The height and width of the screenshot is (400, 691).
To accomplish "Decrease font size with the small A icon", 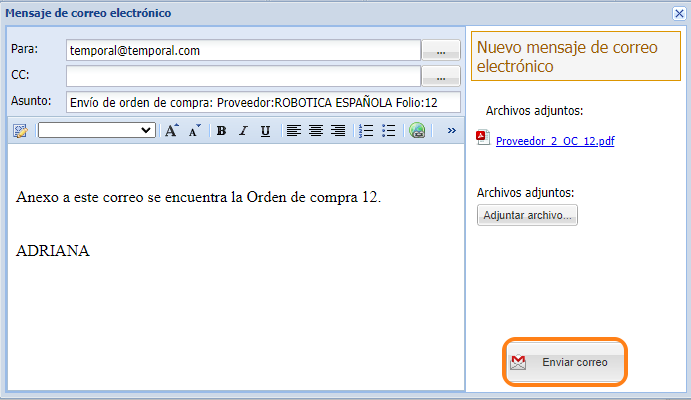I will pyautogui.click(x=194, y=130).
